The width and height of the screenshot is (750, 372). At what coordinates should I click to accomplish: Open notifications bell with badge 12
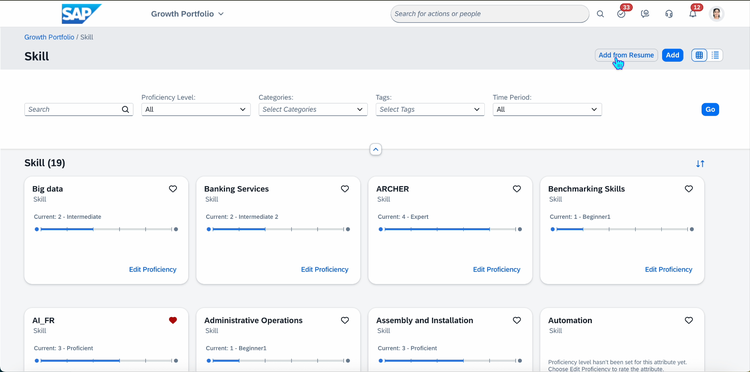(693, 14)
